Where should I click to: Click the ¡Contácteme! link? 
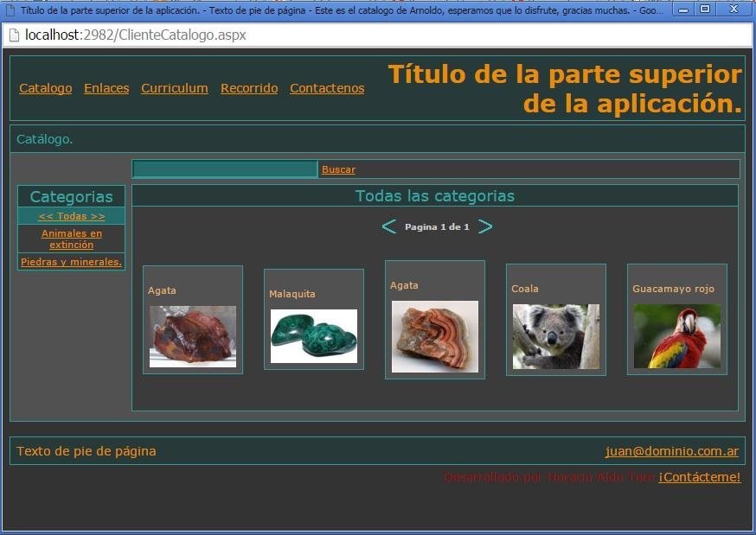tap(699, 476)
